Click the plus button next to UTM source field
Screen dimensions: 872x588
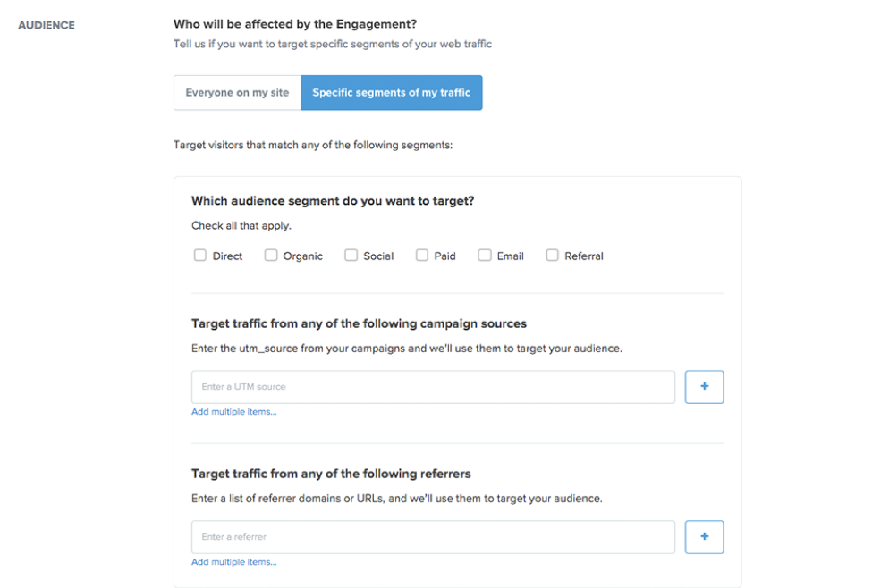point(704,386)
